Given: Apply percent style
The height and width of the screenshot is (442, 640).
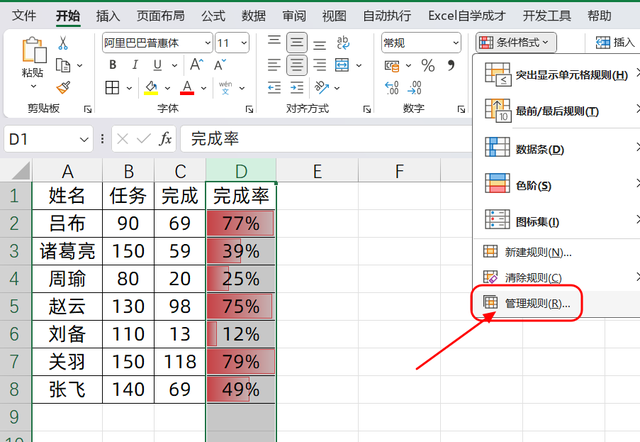Looking at the screenshot, I should pyautogui.click(x=428, y=65).
